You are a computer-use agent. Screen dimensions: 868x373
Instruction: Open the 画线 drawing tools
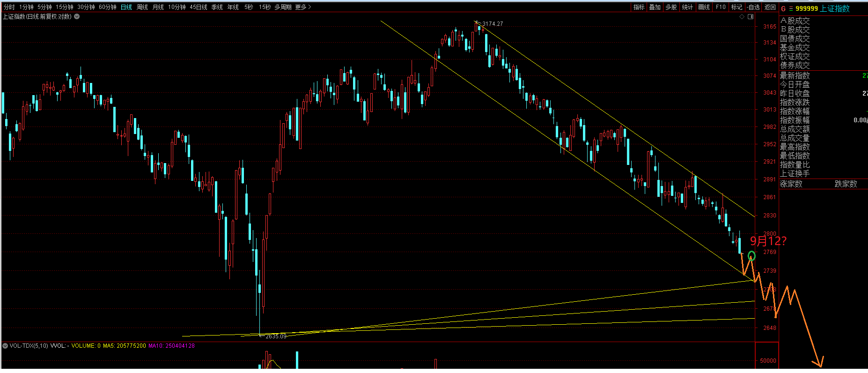(704, 7)
